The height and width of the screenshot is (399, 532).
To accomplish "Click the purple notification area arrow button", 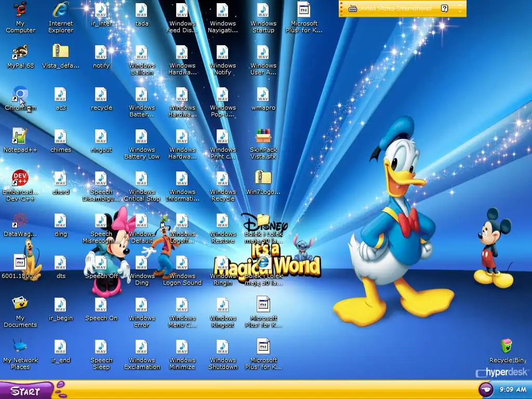I will coord(486,389).
